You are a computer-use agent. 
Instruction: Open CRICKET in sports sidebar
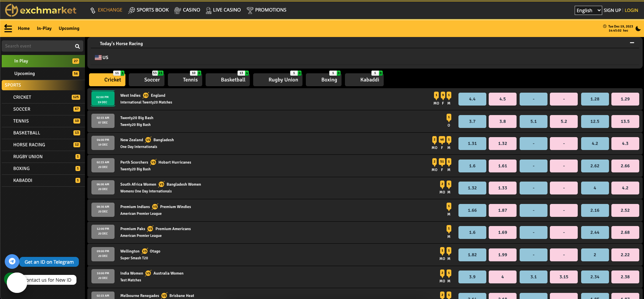pyautogui.click(x=43, y=97)
